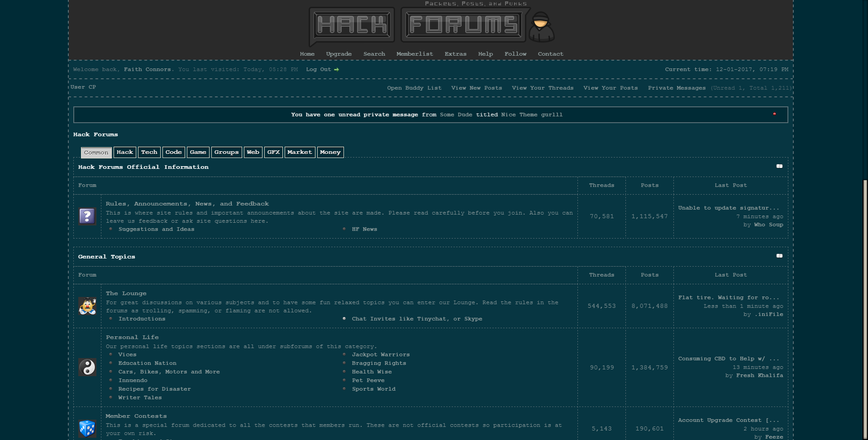Open Rules, Announcements, News, and Feedback forum
This screenshot has height=440, width=868.
(187, 204)
